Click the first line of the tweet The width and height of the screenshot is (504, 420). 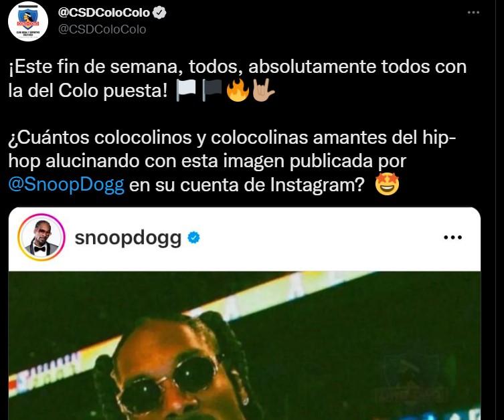pos(237,67)
